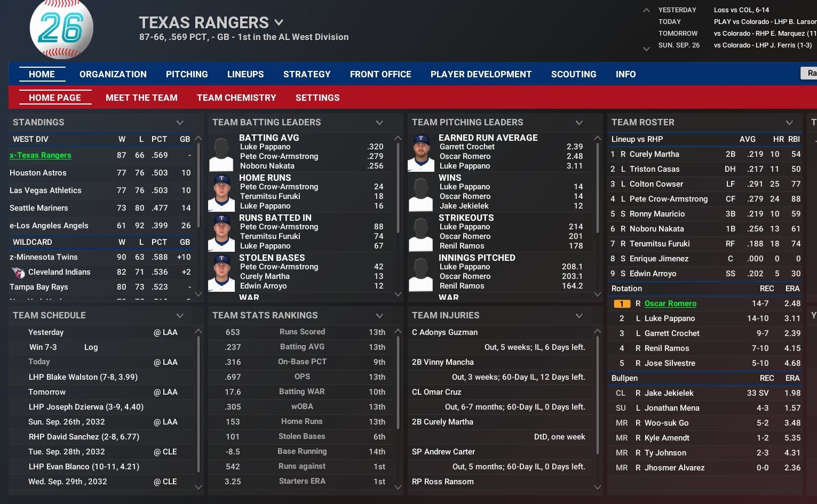Viewport: 817px width, 504px height.
Task: Click the up arrow in Team Batting Leaders
Action: click(398, 138)
